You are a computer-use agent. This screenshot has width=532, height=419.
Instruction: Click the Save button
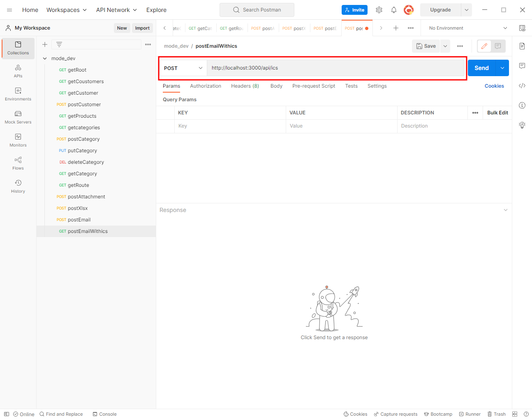426,46
